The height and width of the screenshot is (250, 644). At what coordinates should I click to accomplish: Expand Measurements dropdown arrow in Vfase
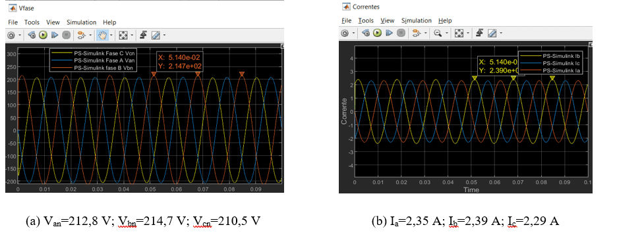[x=164, y=36]
